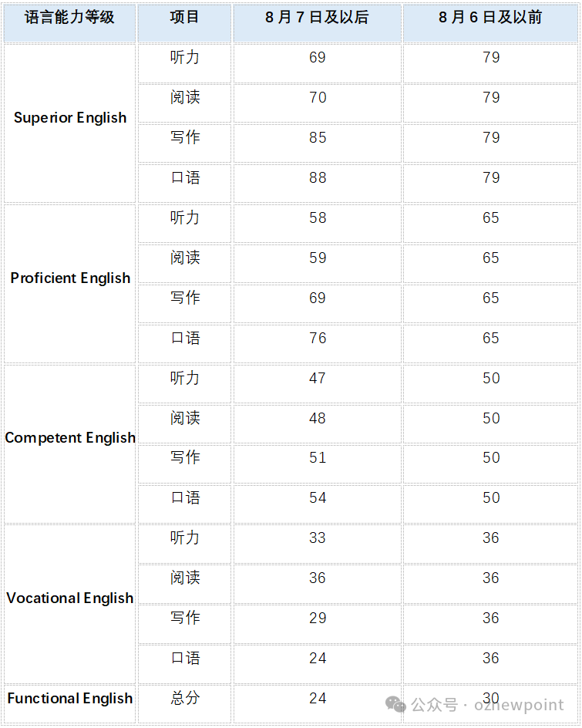The image size is (582, 728).
Task: Click the Vocational English label cell
Action: click(x=69, y=604)
